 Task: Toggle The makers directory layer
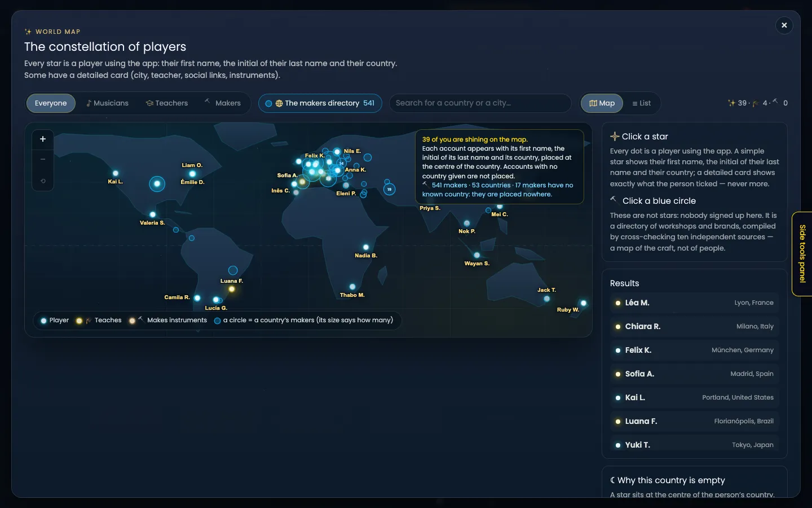tap(320, 103)
